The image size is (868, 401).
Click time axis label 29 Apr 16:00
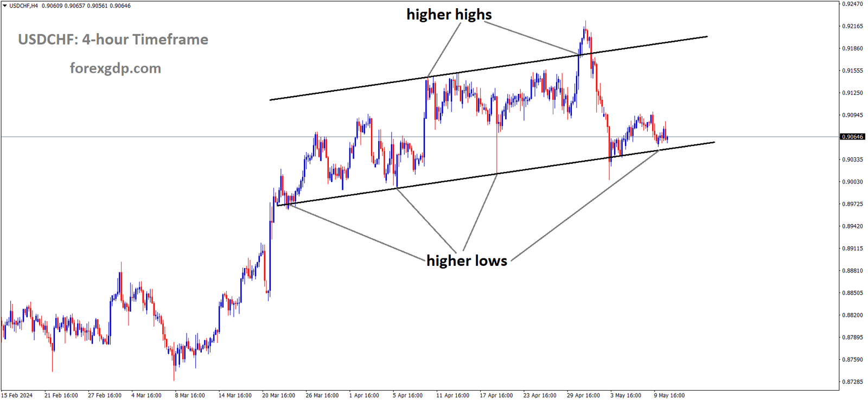584,396
